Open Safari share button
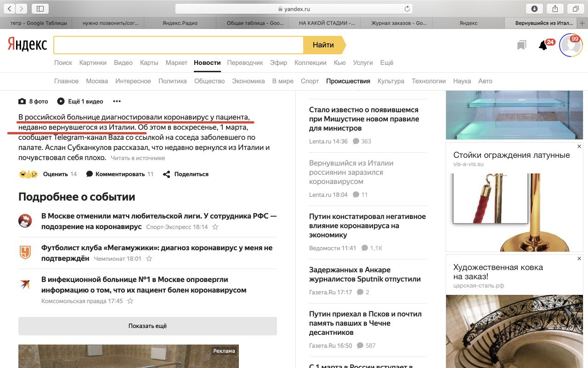This screenshot has height=368, width=588. tap(555, 8)
